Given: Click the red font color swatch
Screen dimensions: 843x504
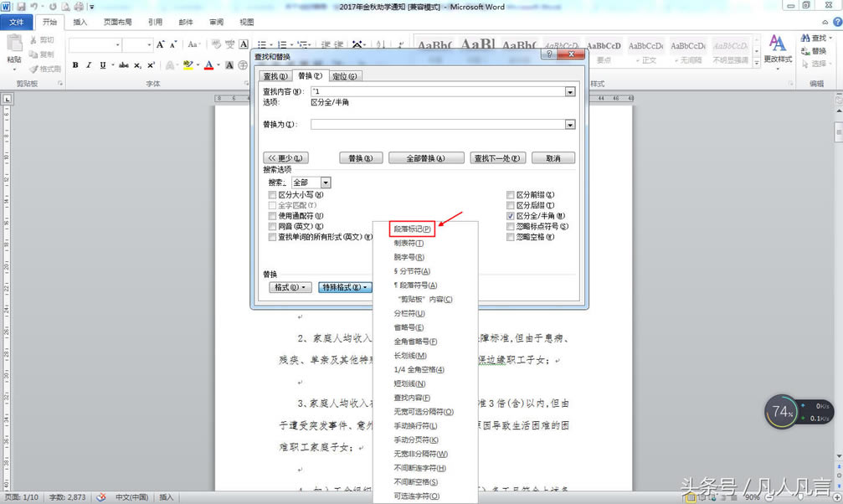Looking at the screenshot, I should tap(208, 64).
